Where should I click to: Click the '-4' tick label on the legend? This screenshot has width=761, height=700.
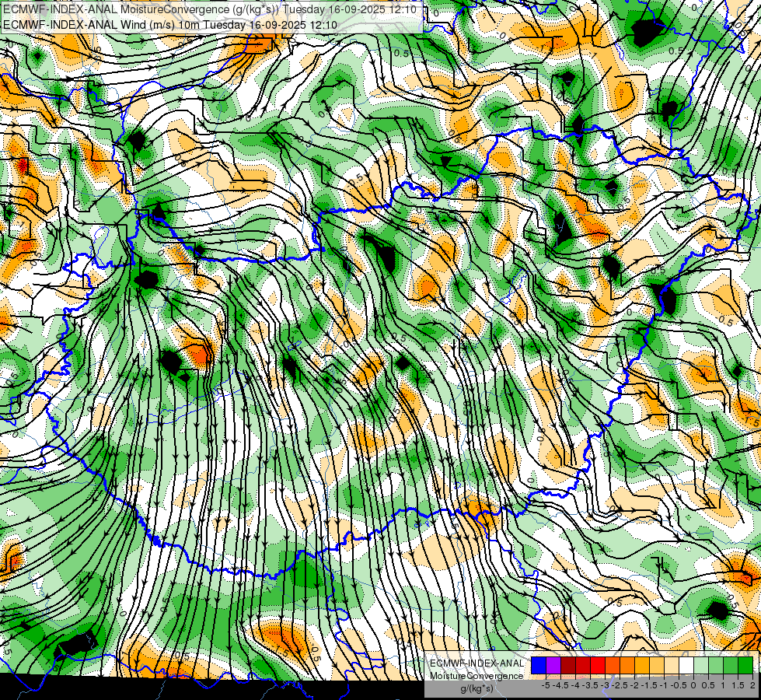[575, 685]
